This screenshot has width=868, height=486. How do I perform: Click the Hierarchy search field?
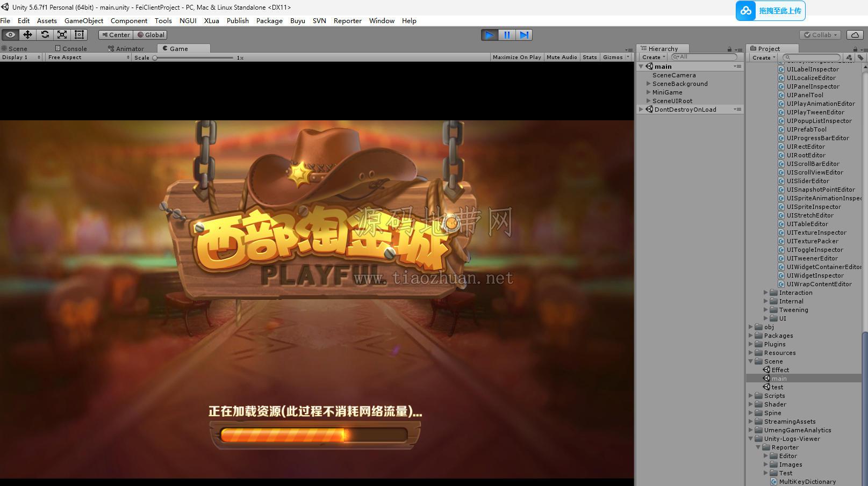tap(705, 57)
